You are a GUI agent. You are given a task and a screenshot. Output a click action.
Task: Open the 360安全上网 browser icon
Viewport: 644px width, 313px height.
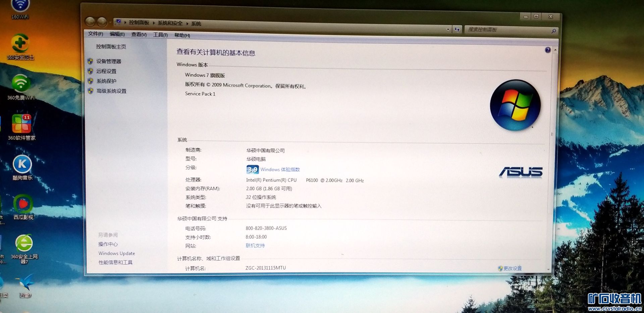(24, 244)
